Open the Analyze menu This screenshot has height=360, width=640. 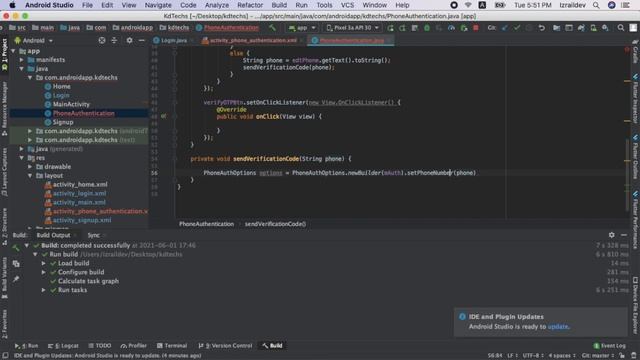217,5
